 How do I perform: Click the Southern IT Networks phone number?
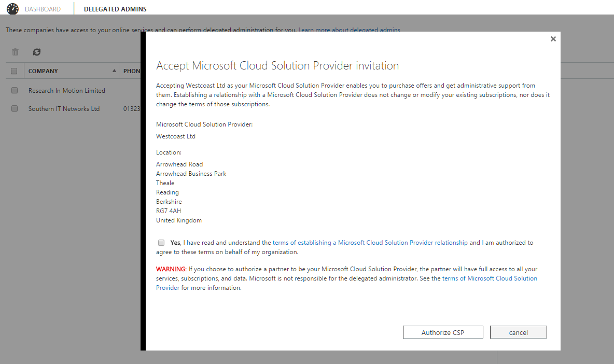(132, 109)
